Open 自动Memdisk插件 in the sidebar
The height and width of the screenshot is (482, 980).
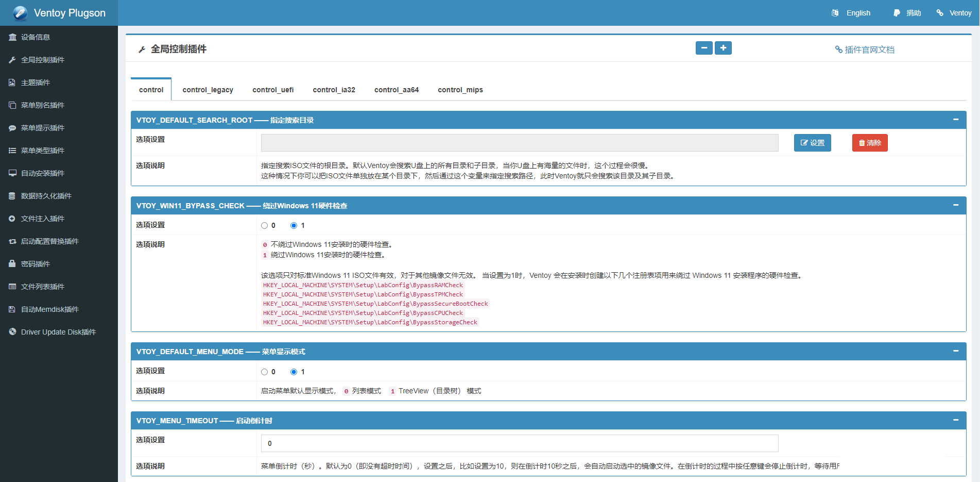click(x=59, y=309)
